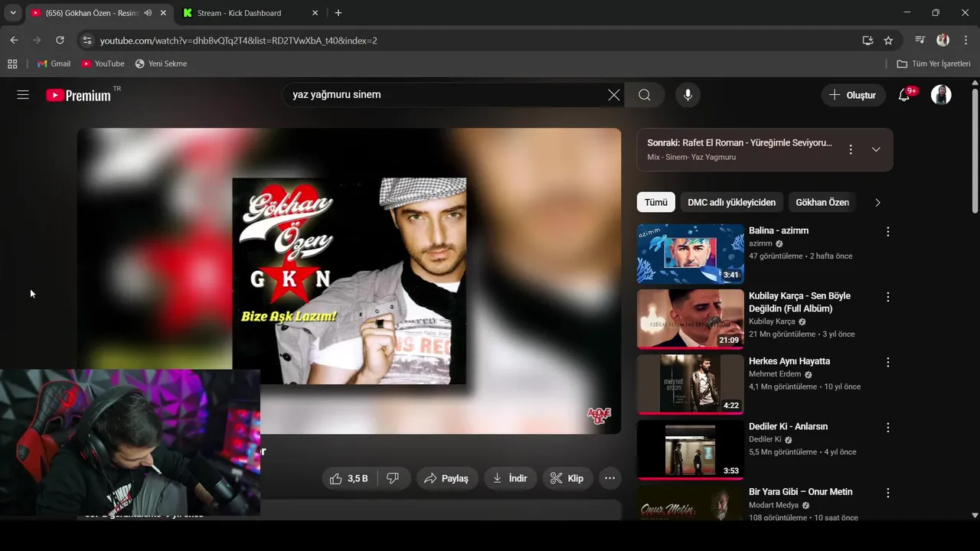Select DMC adlı yükleyiciden chip
This screenshot has height=551, width=980.
click(x=731, y=202)
